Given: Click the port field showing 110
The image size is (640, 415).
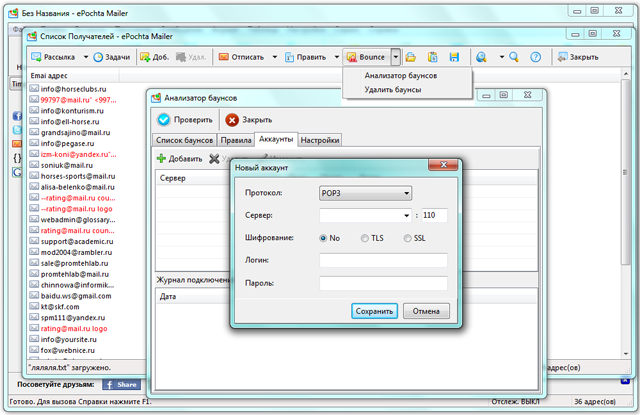Looking at the screenshot, I should point(435,215).
